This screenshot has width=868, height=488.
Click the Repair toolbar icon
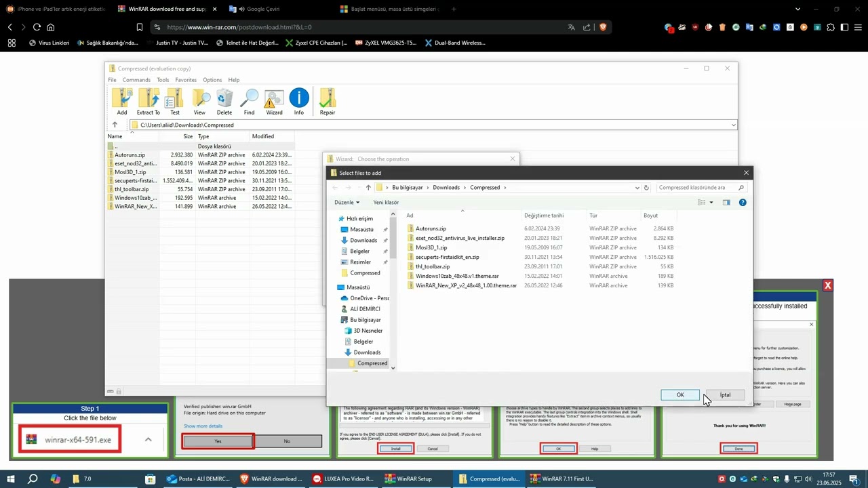tap(328, 102)
